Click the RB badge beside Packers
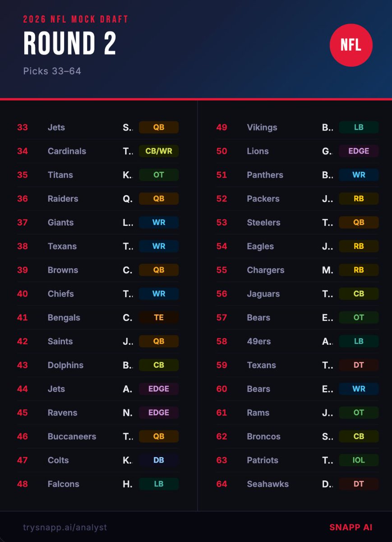The width and height of the screenshot is (392, 542). tap(359, 199)
